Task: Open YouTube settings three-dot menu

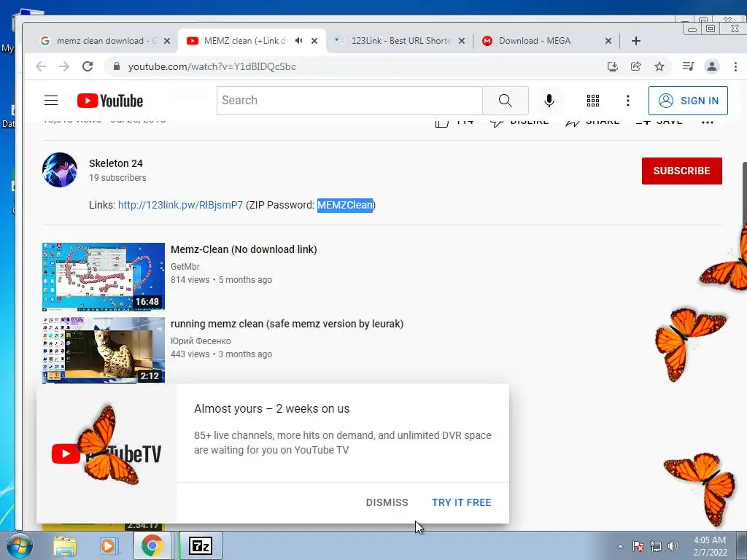Action: pyautogui.click(x=628, y=101)
